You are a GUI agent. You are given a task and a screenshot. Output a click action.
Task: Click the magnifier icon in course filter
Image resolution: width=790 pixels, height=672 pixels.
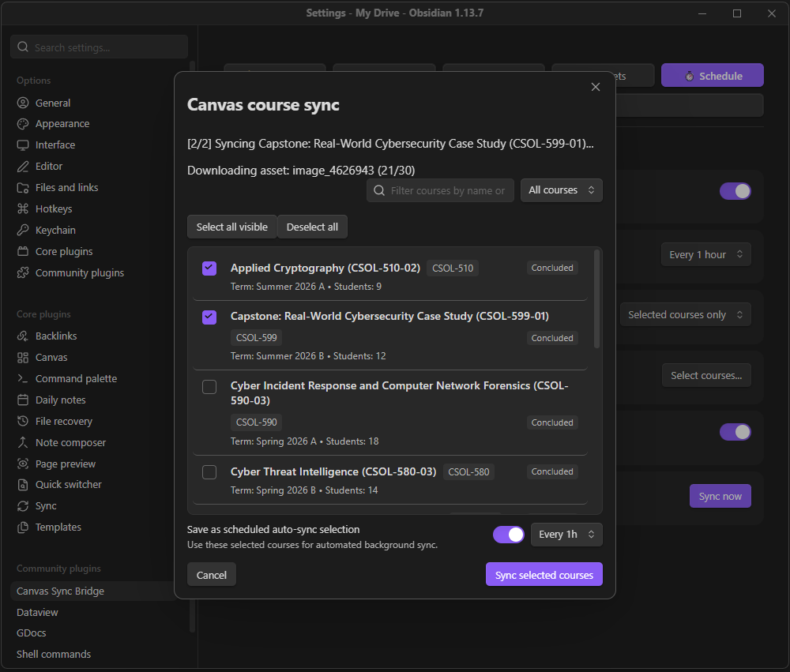click(379, 190)
